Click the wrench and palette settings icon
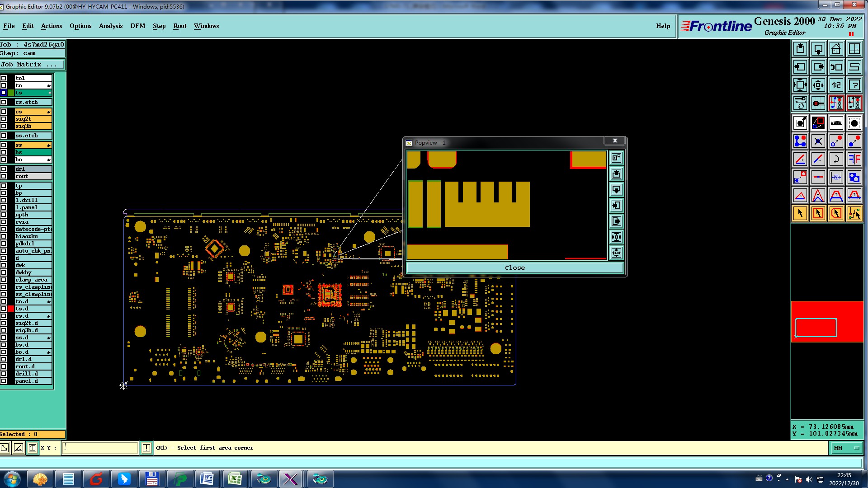This screenshot has width=868, height=488. [x=800, y=103]
